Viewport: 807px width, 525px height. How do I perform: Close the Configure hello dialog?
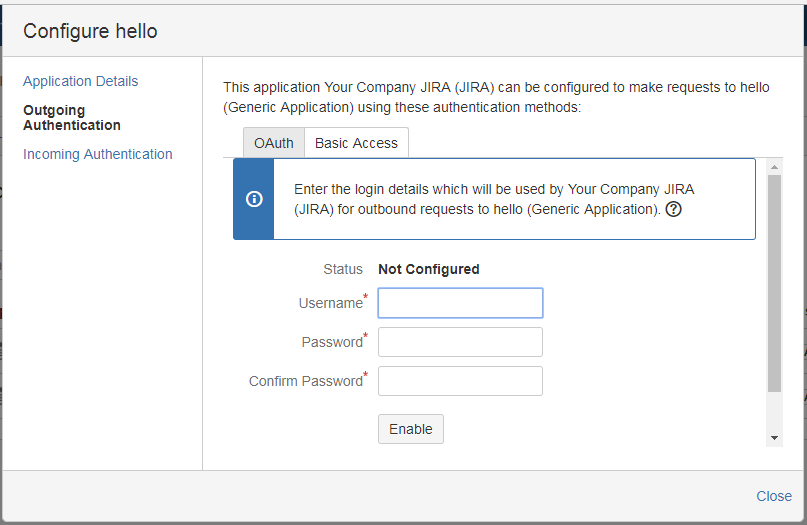coord(774,496)
